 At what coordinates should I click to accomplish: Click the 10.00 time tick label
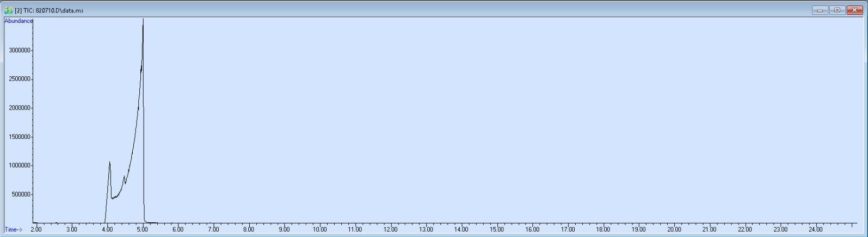pos(319,229)
